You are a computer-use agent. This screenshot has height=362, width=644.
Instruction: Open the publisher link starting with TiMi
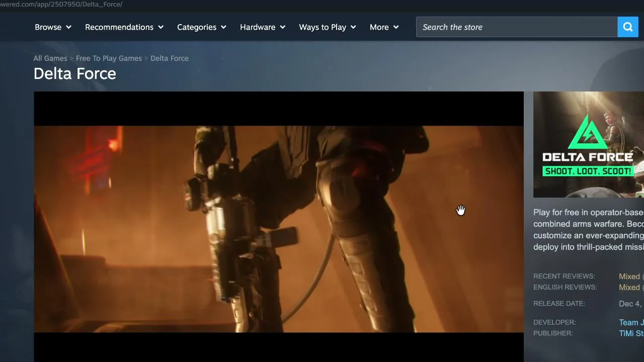[x=631, y=334]
